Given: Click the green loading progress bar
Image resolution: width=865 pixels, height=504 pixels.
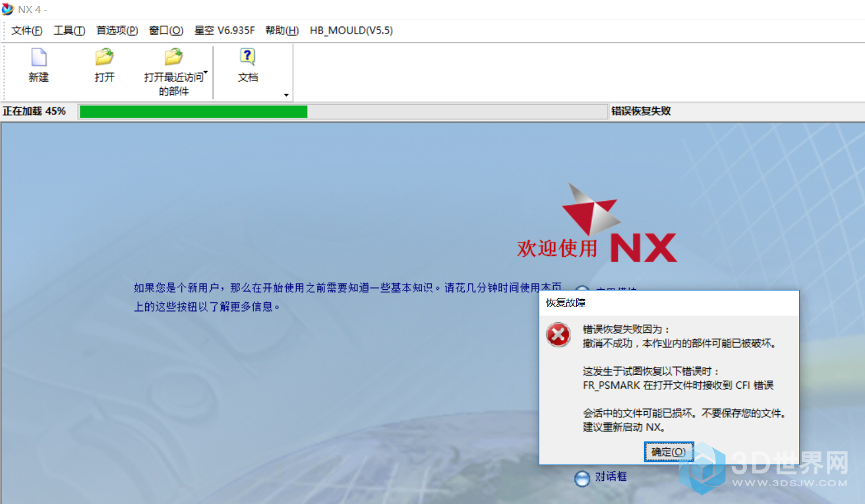Looking at the screenshot, I should pos(193,111).
